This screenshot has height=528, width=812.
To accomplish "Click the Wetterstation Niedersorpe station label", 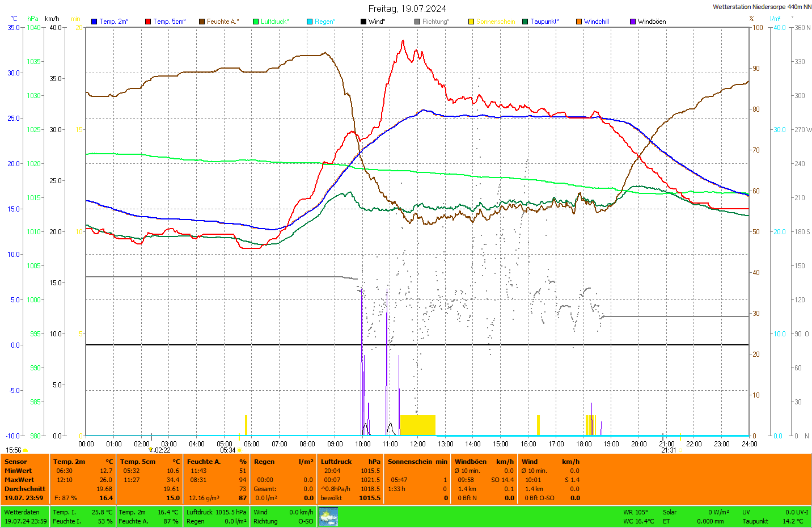I will pyautogui.click(x=762, y=7).
